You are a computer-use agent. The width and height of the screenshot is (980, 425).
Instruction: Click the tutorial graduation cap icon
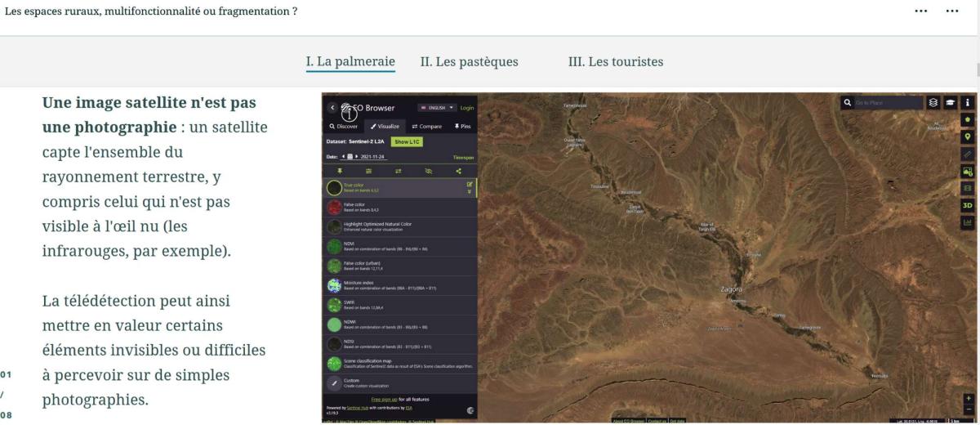951,103
